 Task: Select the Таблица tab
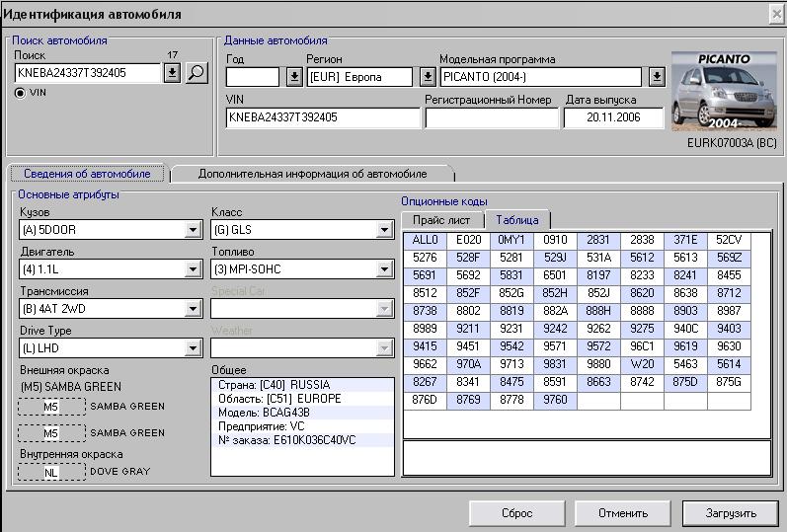[x=517, y=220]
